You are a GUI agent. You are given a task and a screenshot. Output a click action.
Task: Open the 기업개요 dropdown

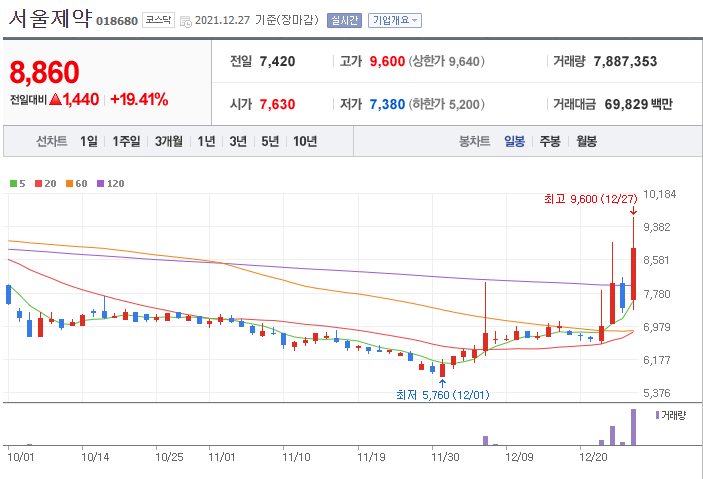(395, 20)
